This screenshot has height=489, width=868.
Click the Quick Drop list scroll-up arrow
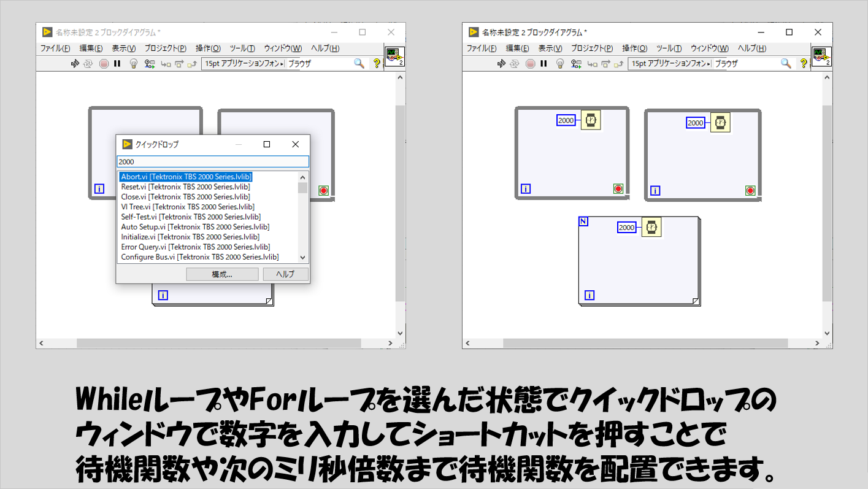(302, 177)
